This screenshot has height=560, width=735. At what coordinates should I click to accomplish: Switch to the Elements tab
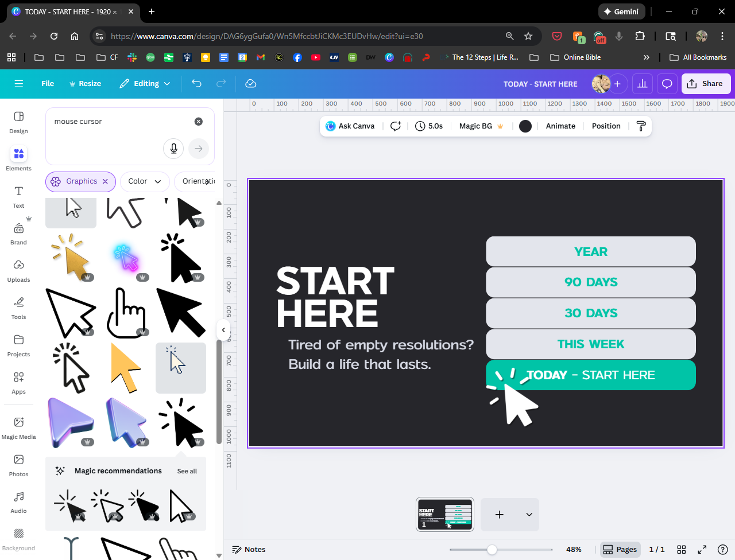18,159
